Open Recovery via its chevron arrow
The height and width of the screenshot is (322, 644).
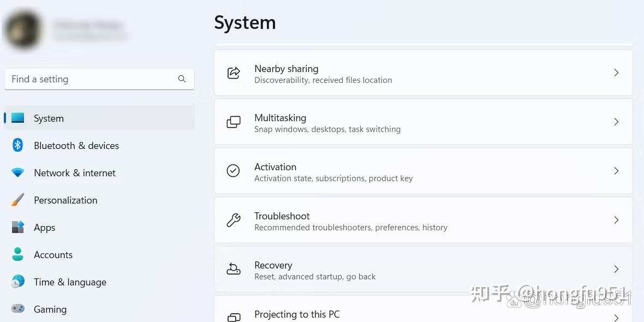click(616, 269)
